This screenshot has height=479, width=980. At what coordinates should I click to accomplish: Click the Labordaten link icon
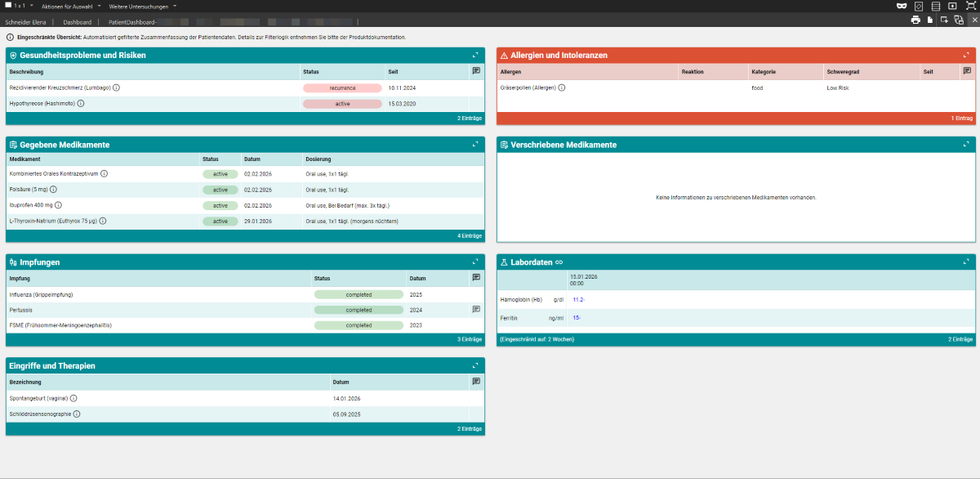coord(559,262)
